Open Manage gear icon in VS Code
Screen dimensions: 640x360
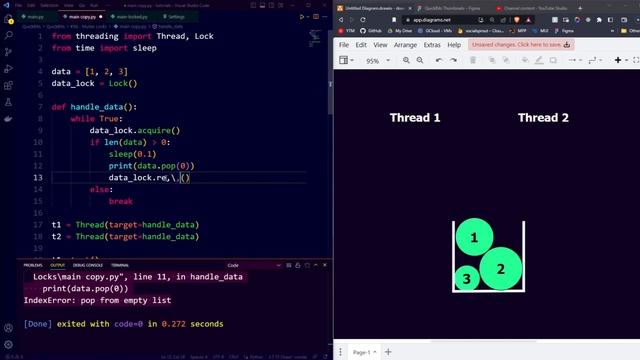8,344
